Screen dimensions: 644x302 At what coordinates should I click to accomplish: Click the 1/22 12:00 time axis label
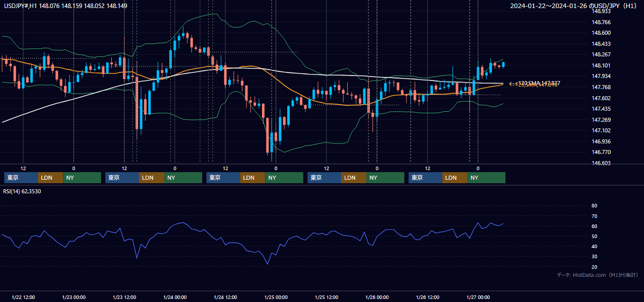pos(23,297)
